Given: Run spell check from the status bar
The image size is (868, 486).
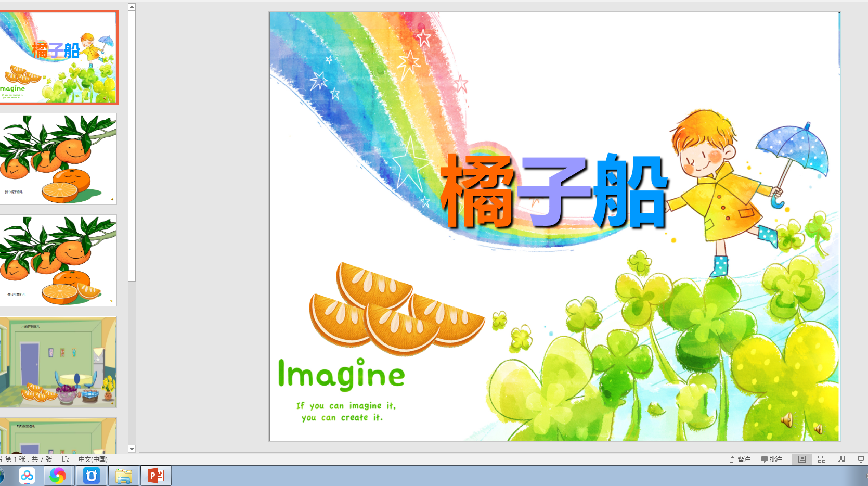Looking at the screenshot, I should (x=66, y=459).
